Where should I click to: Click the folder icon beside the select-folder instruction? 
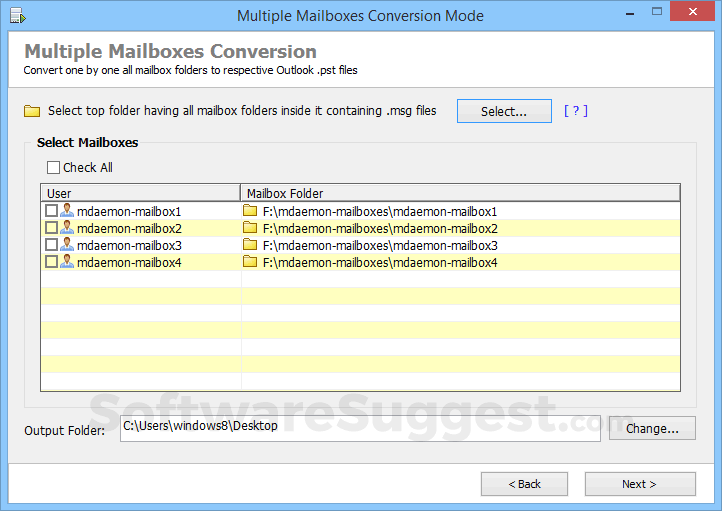pyautogui.click(x=32, y=111)
